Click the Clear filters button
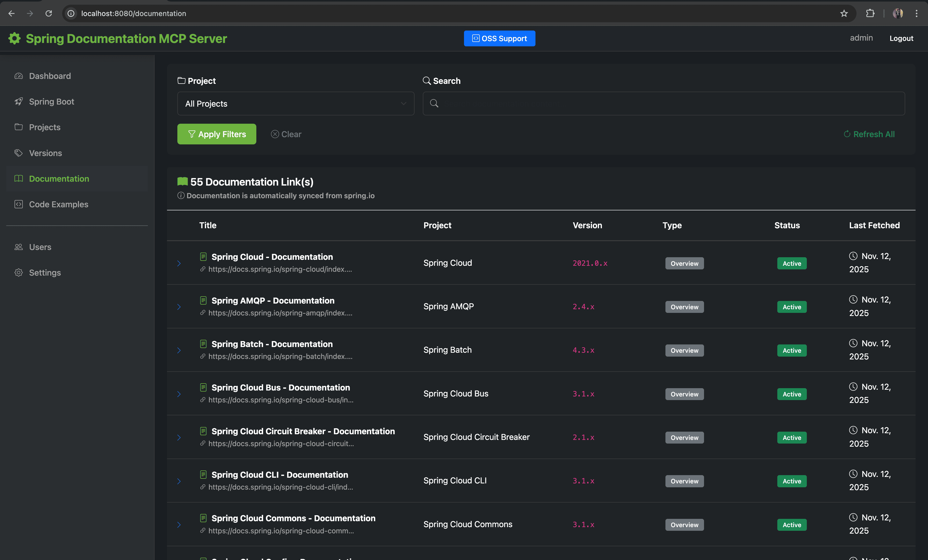The image size is (928, 560). pos(286,134)
